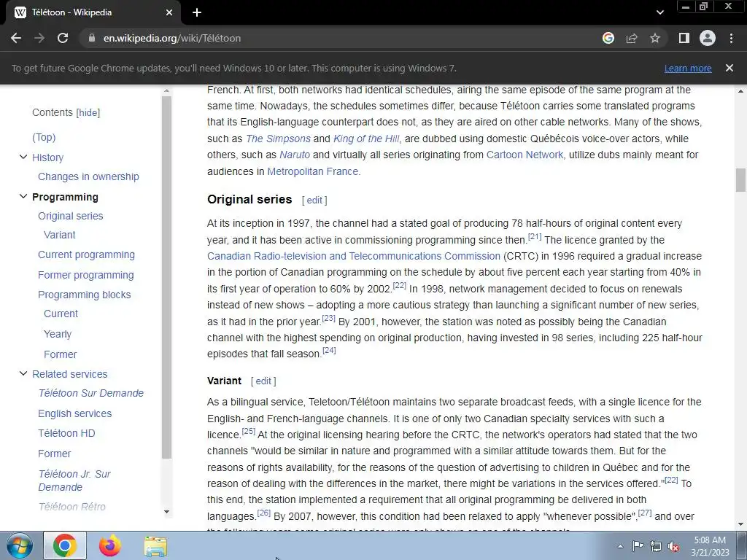This screenshot has height=560, width=747.
Task: Open the taskbar clock and date
Action: coord(710,546)
